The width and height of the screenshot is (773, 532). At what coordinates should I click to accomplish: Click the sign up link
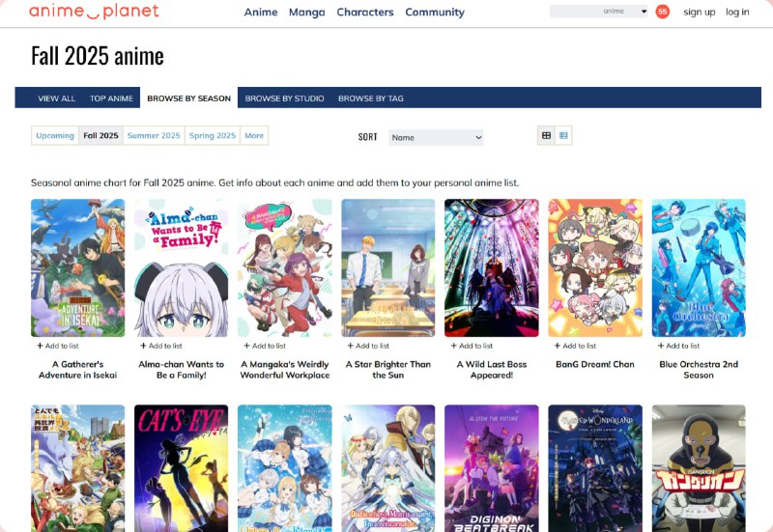[699, 12]
